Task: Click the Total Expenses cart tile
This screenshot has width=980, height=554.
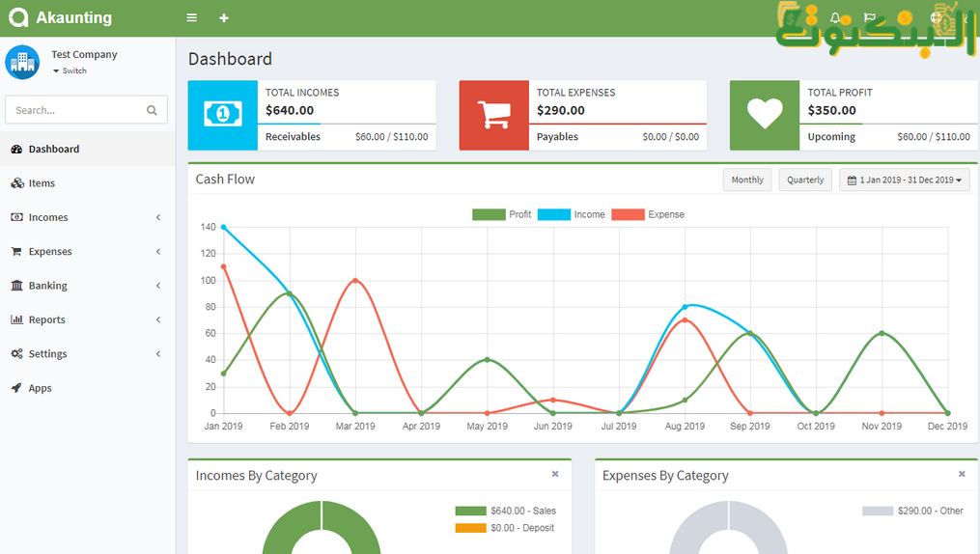Action: (493, 115)
